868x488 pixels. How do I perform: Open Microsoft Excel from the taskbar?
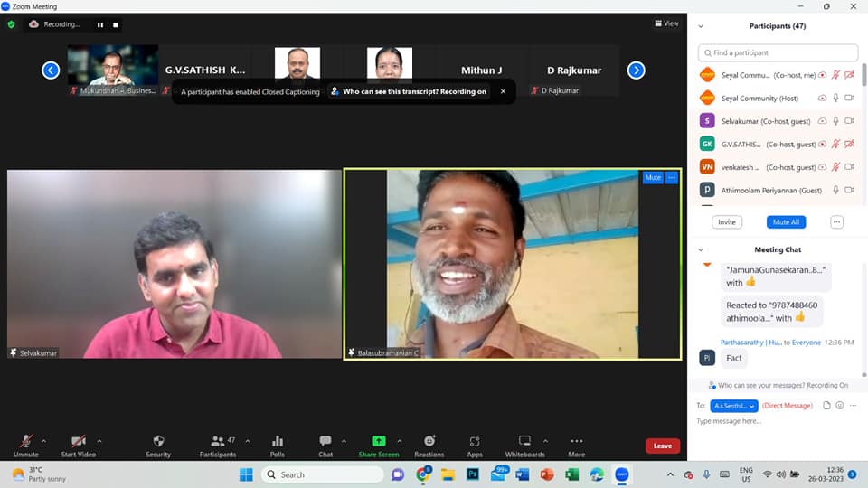[571, 474]
